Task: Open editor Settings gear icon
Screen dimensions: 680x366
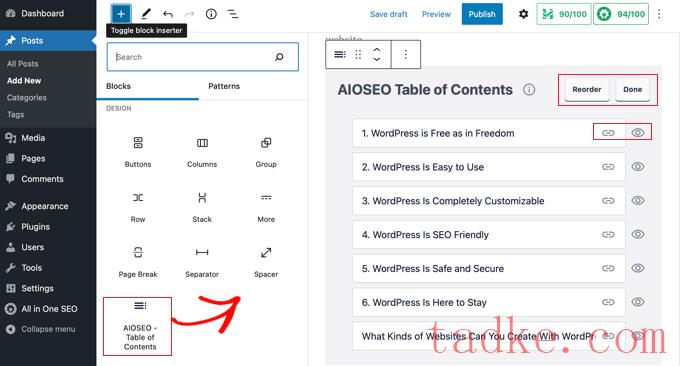Action: click(x=523, y=14)
